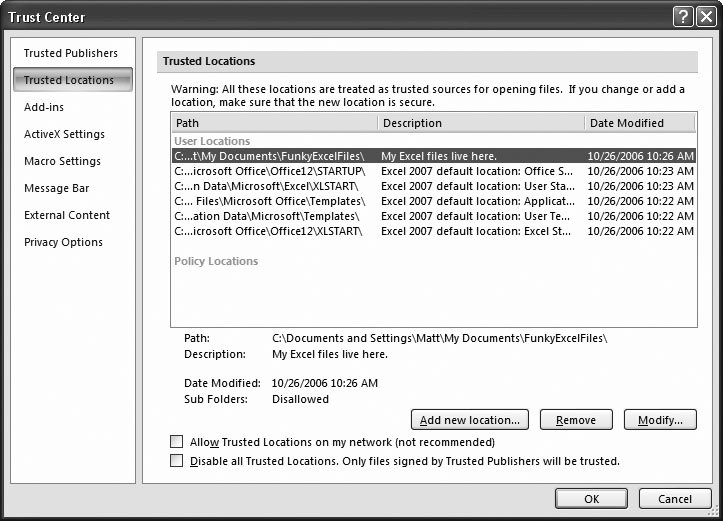Switch to Add-ins settings
This screenshot has width=723, height=521.
[44, 107]
